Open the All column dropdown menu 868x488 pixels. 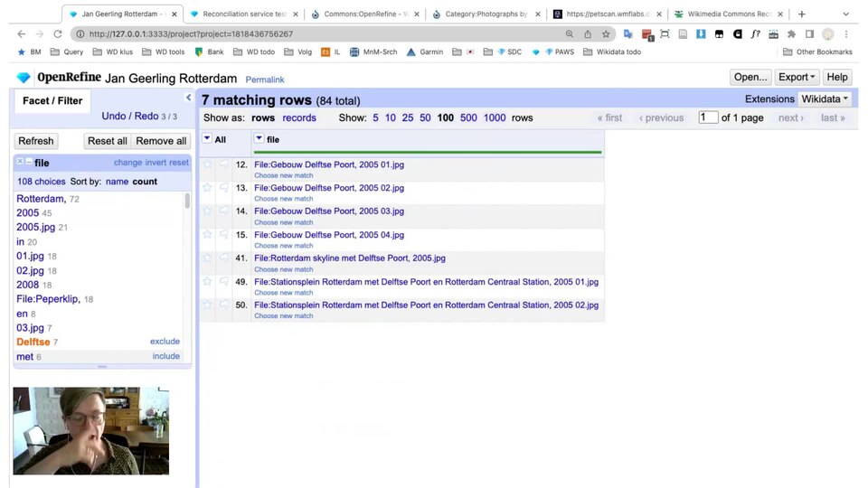[x=207, y=138]
